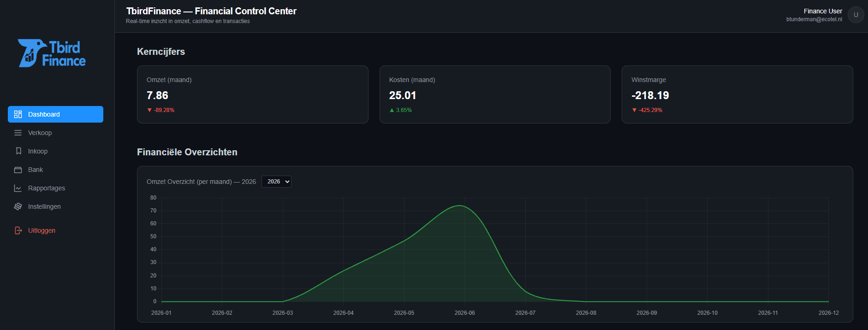The height and width of the screenshot is (330, 868).
Task: Click the Uitloggen exit icon
Action: coord(18,230)
